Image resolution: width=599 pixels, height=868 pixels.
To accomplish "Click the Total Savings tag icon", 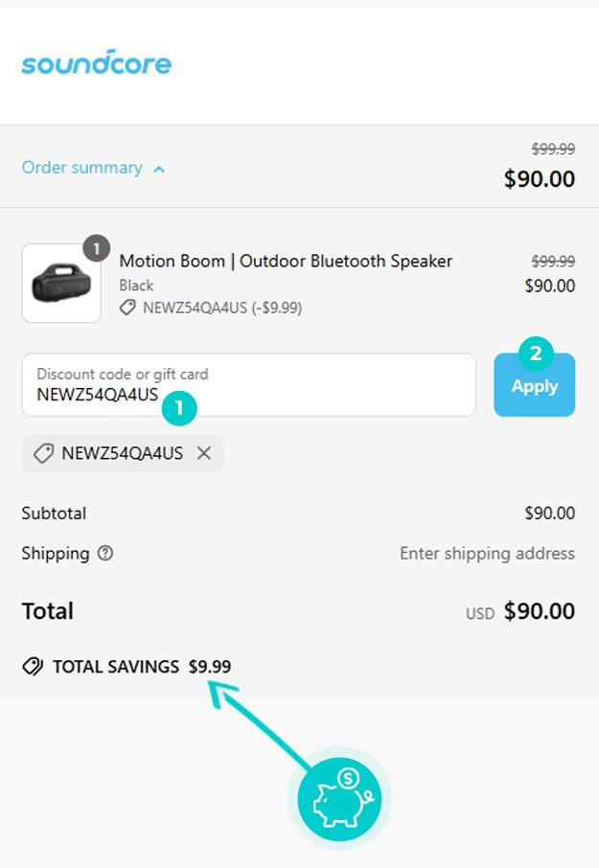I will pos(33,667).
